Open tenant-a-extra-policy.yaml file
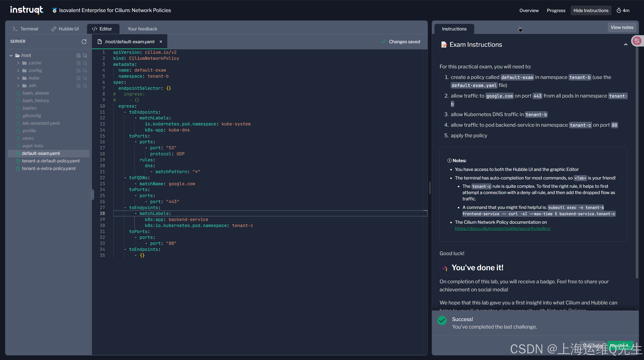Screen dimensions: 644x360 point(49,168)
